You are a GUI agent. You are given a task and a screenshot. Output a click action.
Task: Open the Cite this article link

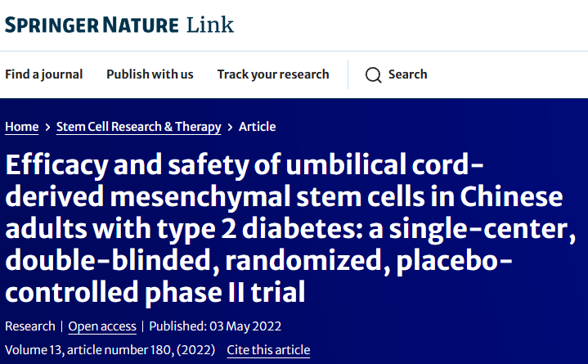(x=268, y=350)
